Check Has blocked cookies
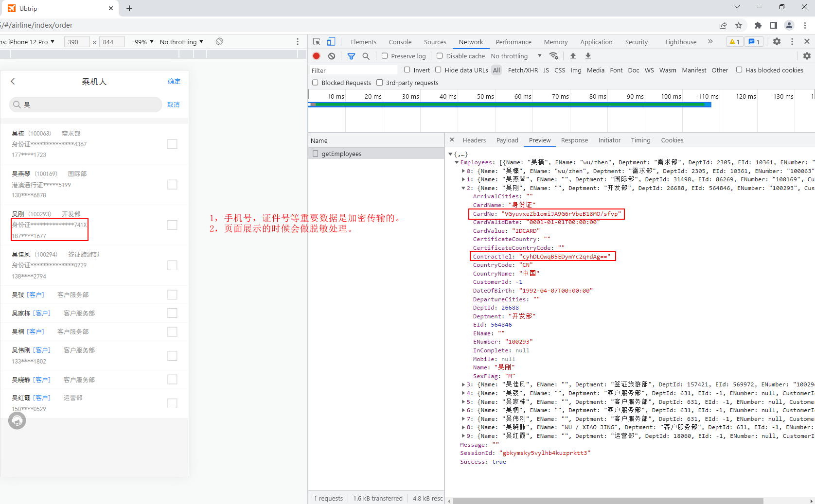Image resolution: width=815 pixels, height=504 pixels. [x=739, y=70]
